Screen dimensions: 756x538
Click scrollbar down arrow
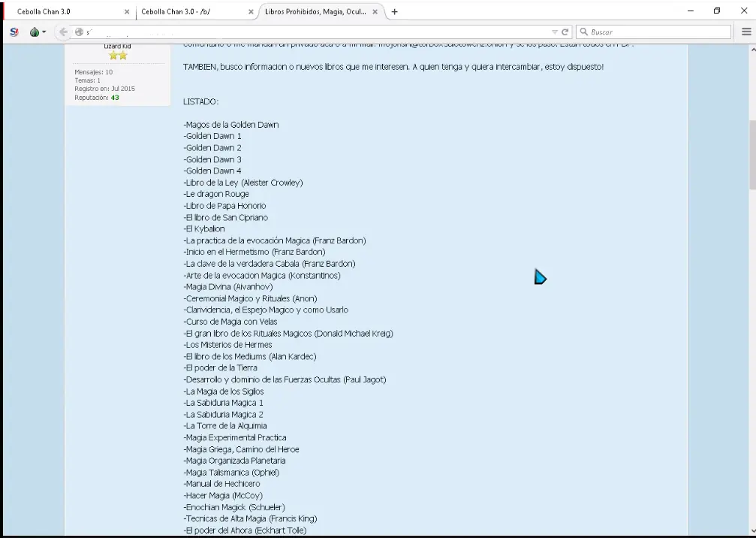[x=752, y=530]
